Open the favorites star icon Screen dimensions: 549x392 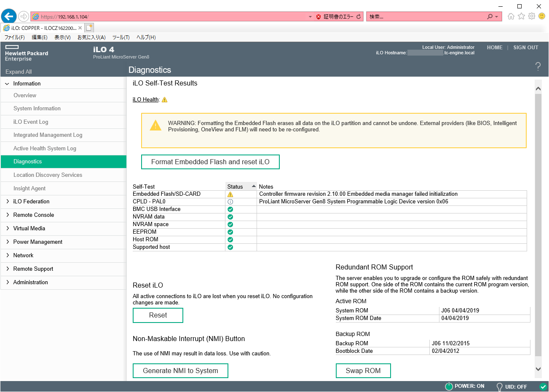(521, 16)
